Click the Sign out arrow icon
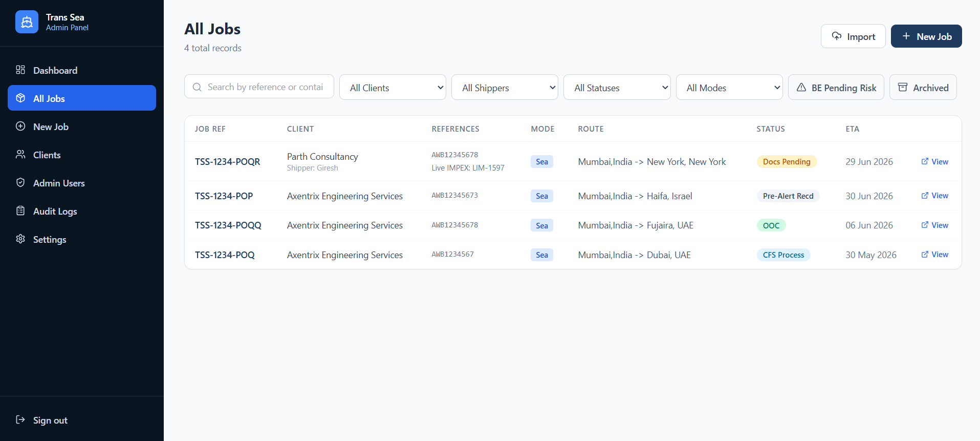Viewport: 980px width, 441px height. click(20, 419)
